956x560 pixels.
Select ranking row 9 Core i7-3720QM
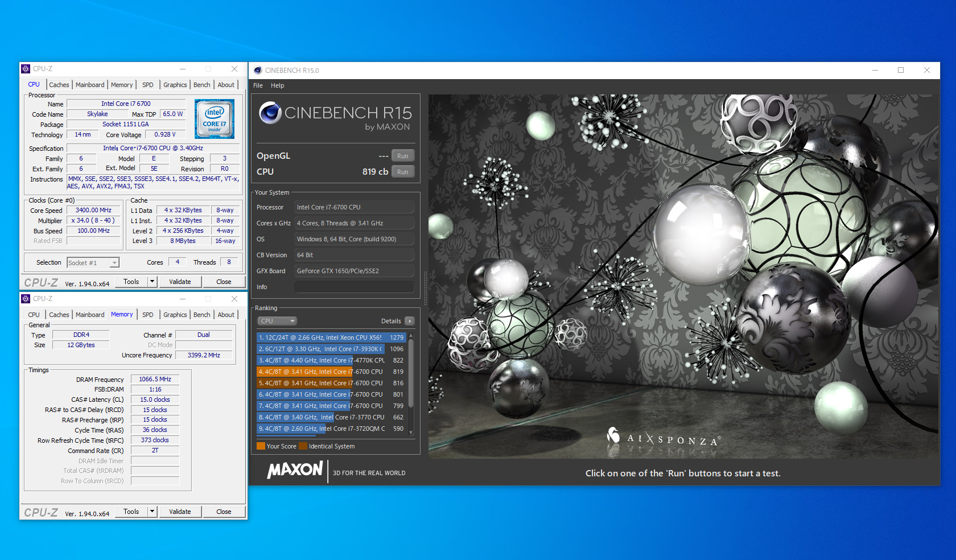[x=331, y=429]
